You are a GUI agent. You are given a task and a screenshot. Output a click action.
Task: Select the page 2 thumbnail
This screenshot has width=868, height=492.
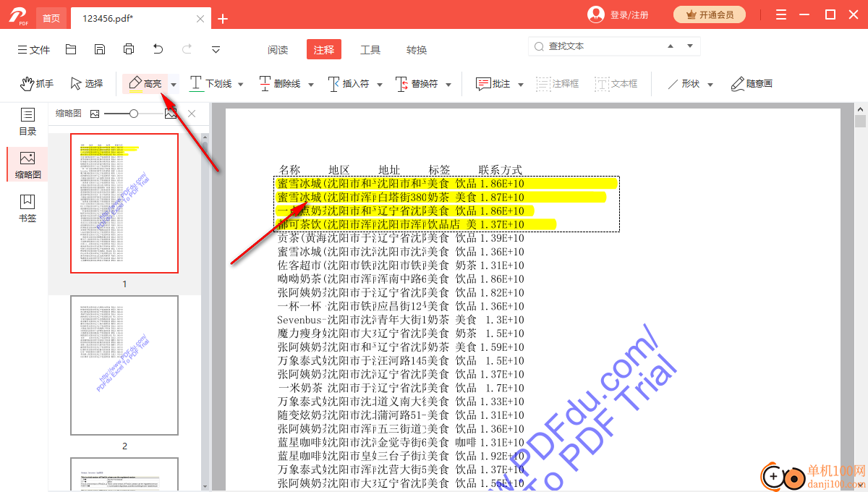pyautogui.click(x=124, y=365)
